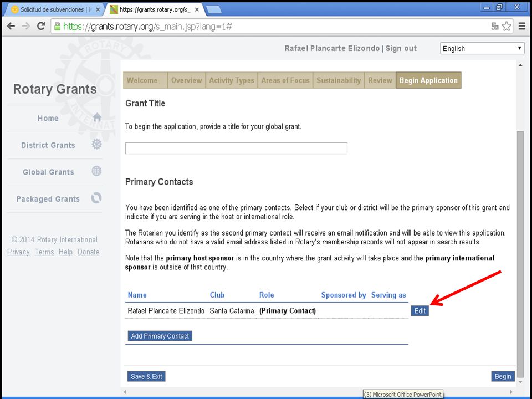Click the horizontal scrollbar left arrow

[125, 392]
